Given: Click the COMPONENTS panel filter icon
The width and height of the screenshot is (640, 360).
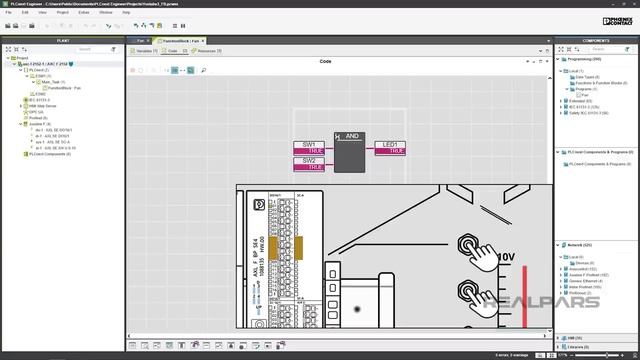Looking at the screenshot, I should (x=627, y=49).
